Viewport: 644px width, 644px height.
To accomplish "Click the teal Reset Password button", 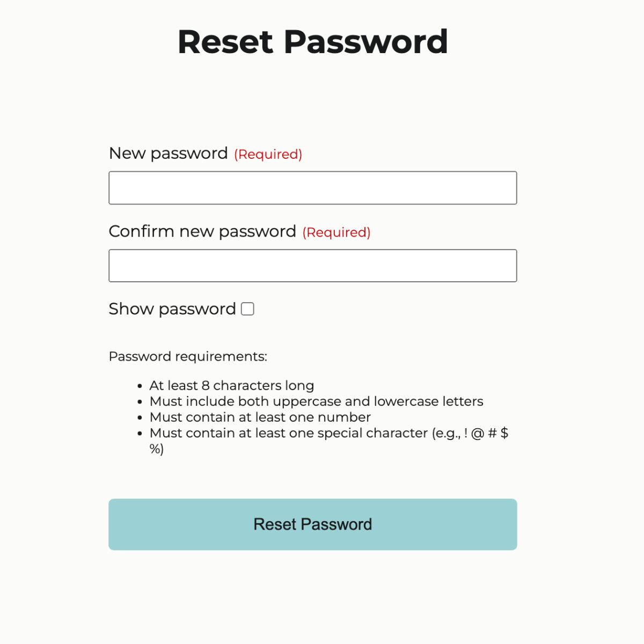I will (x=312, y=524).
